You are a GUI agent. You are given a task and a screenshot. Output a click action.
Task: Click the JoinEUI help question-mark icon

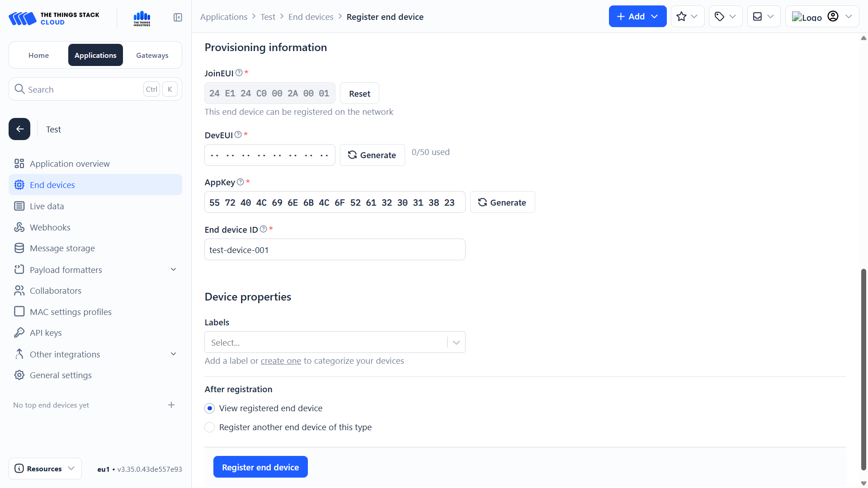(x=239, y=73)
